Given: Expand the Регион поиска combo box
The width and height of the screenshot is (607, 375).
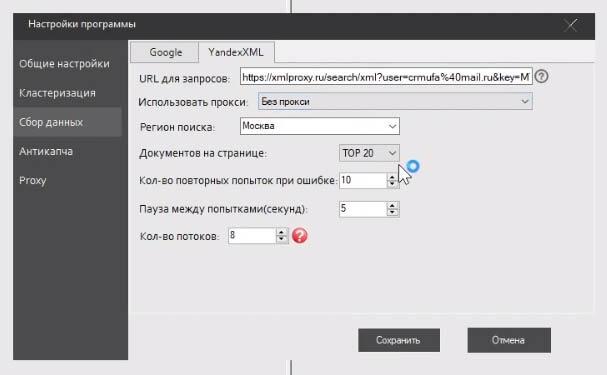Looking at the screenshot, I should [320, 126].
